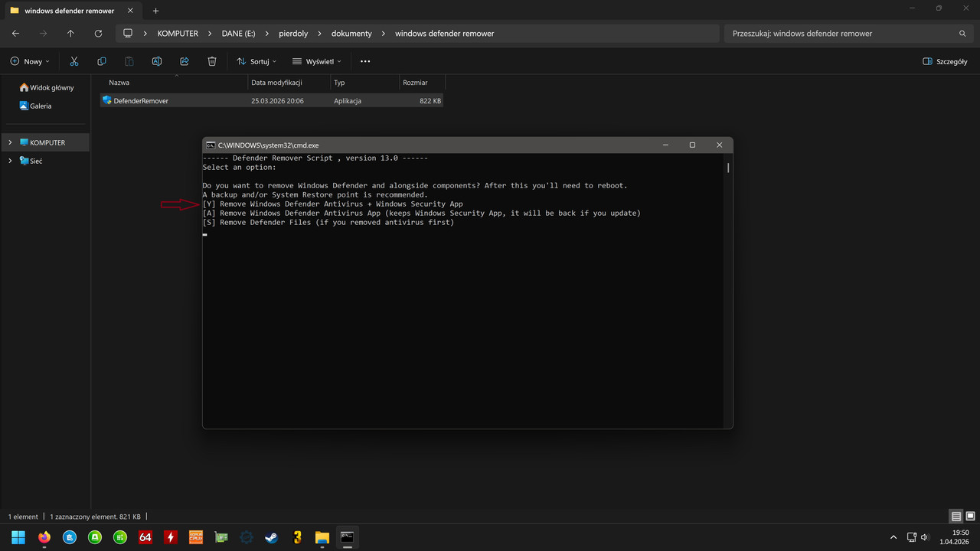The height and width of the screenshot is (551, 980).
Task: Click the Paste clipboard icon in Explorer toolbar
Action: click(129, 61)
